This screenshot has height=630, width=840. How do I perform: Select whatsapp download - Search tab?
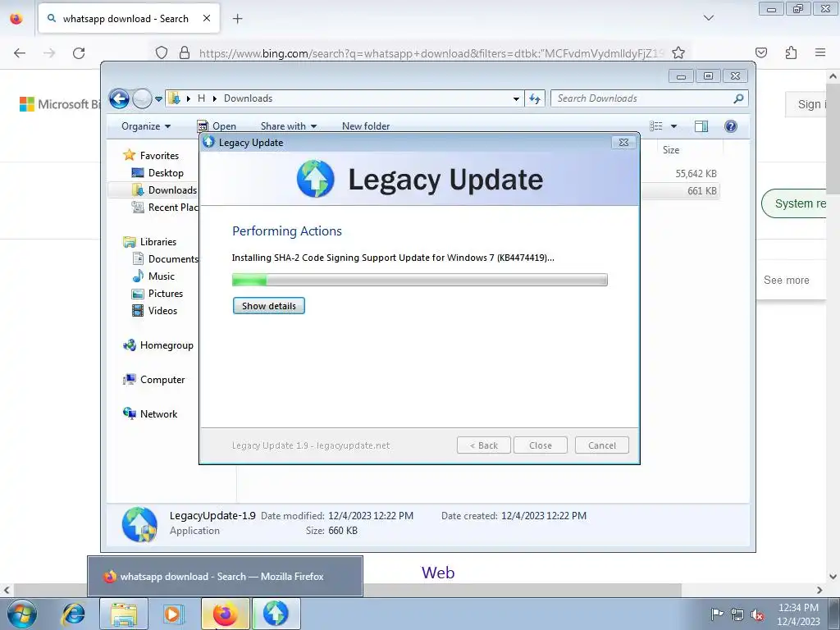129,19
